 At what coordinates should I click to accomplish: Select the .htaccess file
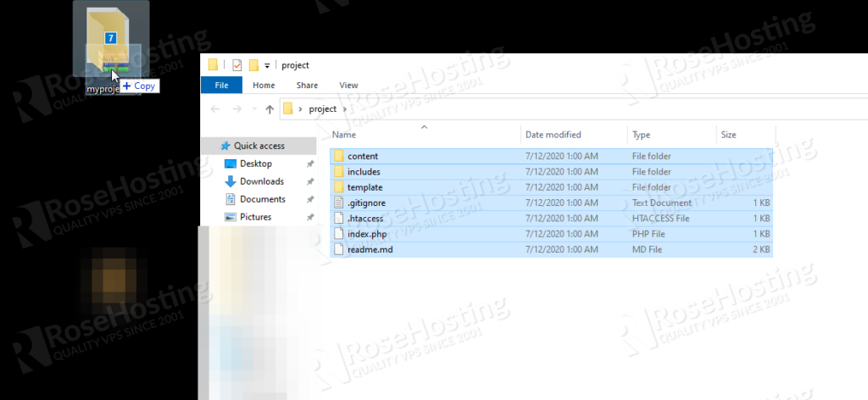pos(551,218)
